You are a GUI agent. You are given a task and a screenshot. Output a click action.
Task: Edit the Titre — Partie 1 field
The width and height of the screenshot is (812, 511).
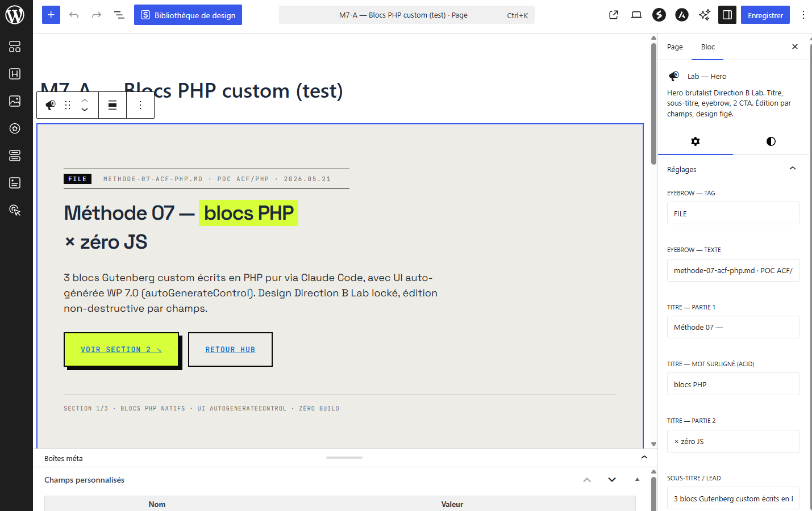pos(733,327)
